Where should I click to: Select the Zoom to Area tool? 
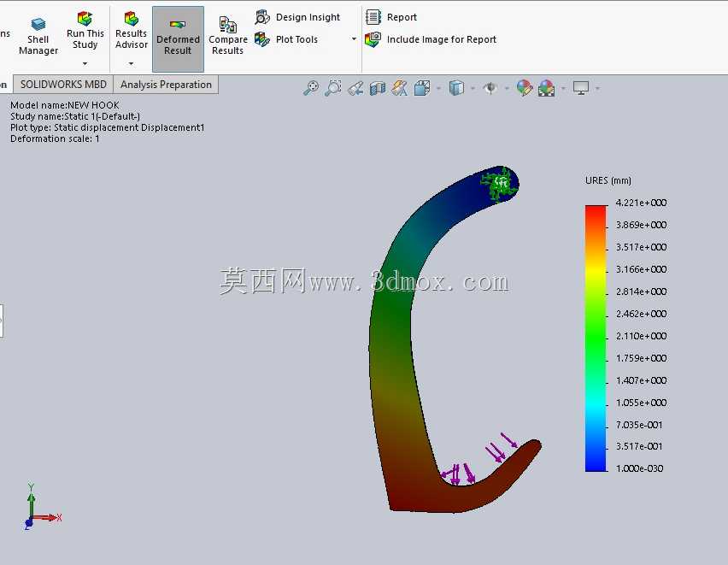tap(333, 87)
